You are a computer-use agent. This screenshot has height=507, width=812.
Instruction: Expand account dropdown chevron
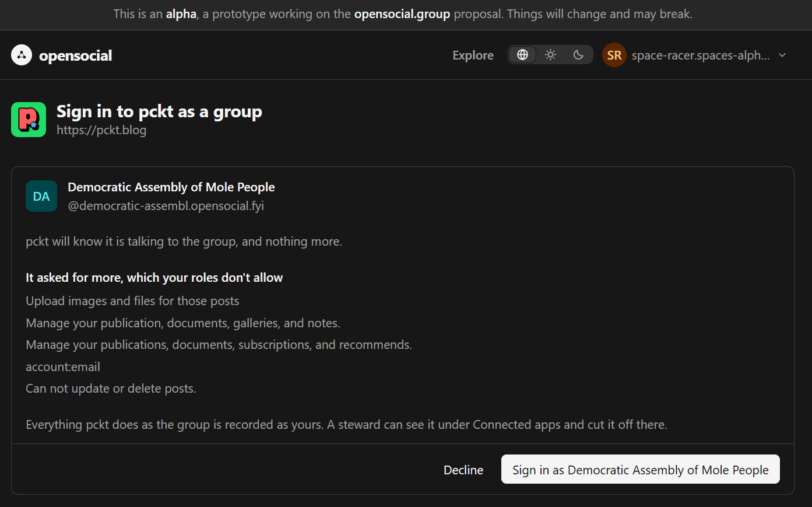pyautogui.click(x=782, y=55)
